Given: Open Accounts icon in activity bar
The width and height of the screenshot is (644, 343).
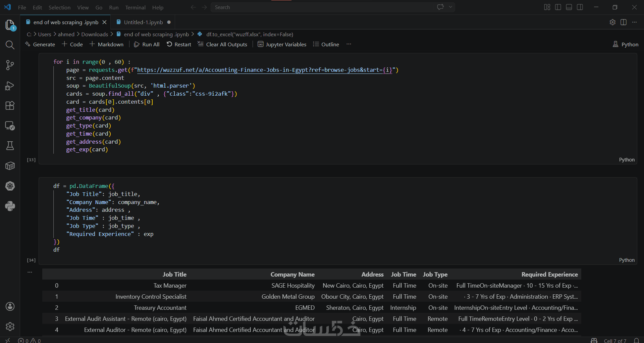Looking at the screenshot, I should (x=10, y=306).
